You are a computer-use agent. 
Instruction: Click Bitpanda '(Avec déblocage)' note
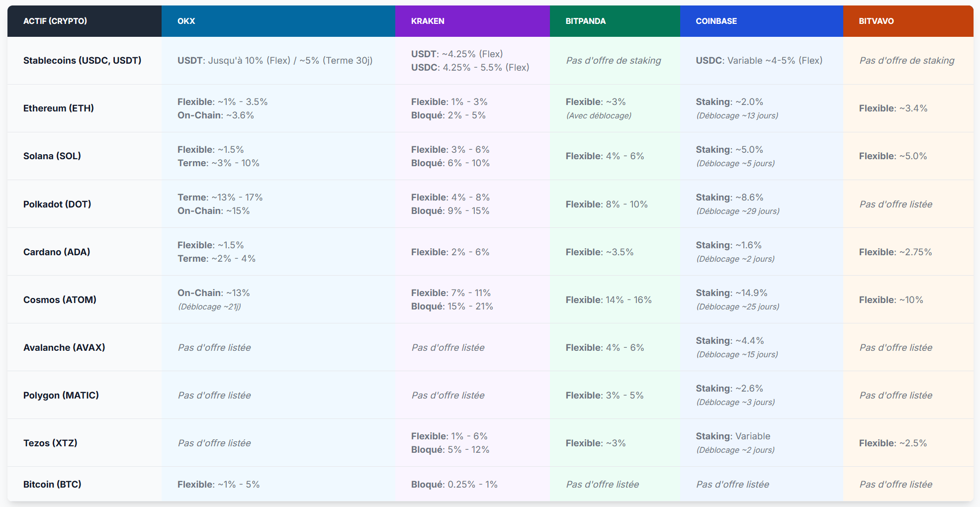coord(599,116)
